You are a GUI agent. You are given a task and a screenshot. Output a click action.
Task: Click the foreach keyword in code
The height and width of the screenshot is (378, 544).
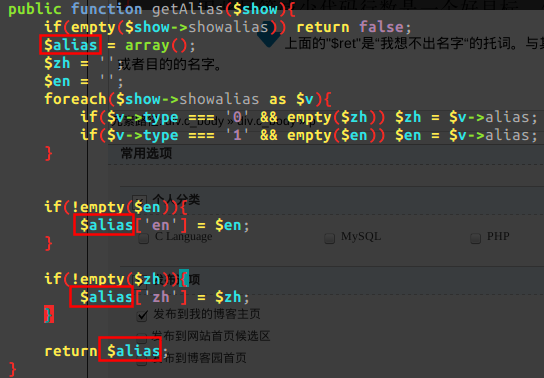click(x=75, y=99)
